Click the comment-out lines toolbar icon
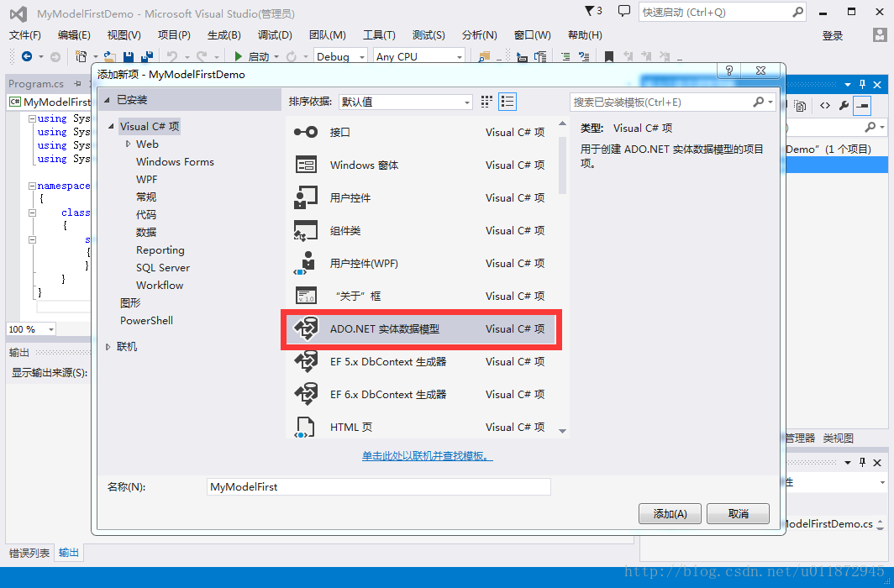894x588 pixels. 565,56
